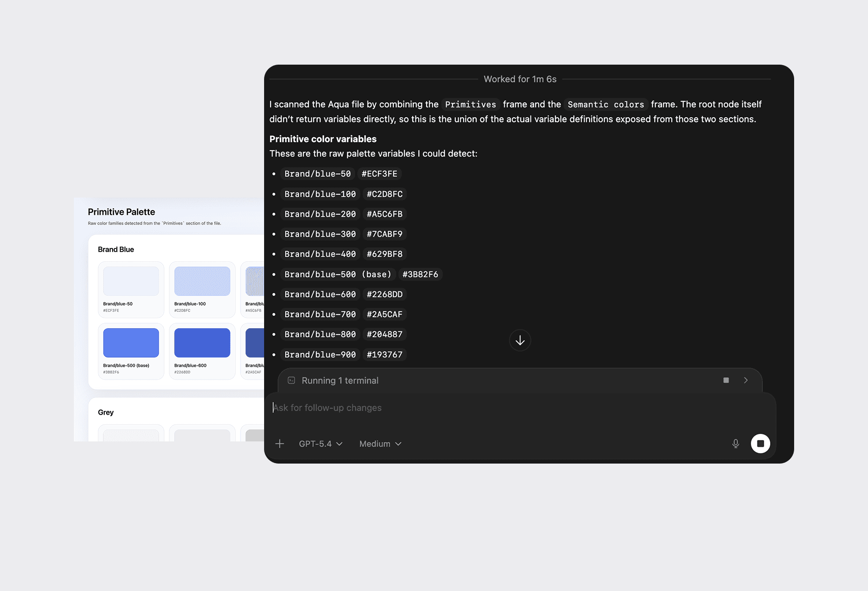Image resolution: width=868 pixels, height=591 pixels.
Task: Expand the Running 1 terminal chevron
Action: [746, 380]
